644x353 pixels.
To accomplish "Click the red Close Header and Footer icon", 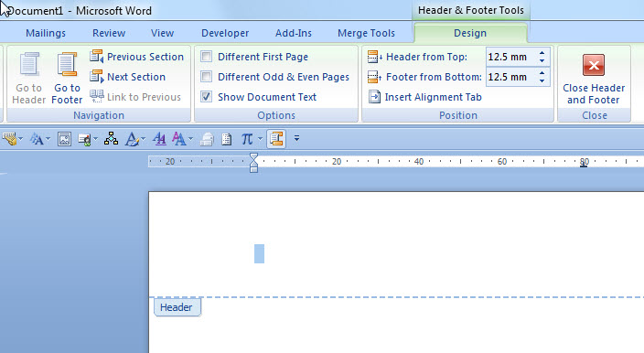I will 594,65.
